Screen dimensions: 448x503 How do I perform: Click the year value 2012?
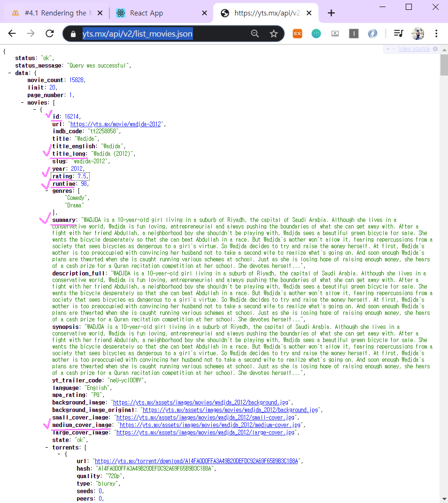(77, 169)
